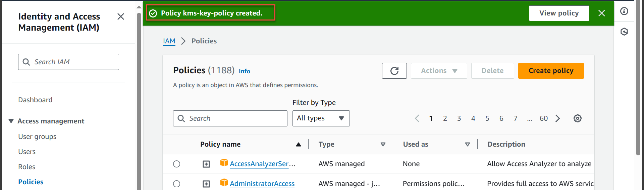Click the AdministratorAccess policy cube icon
644x190 pixels.
point(224,183)
